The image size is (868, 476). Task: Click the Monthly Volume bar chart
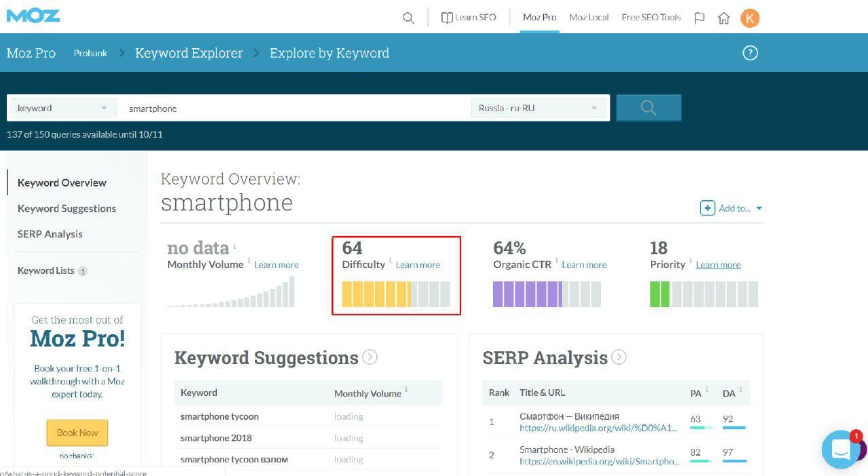[x=231, y=292]
